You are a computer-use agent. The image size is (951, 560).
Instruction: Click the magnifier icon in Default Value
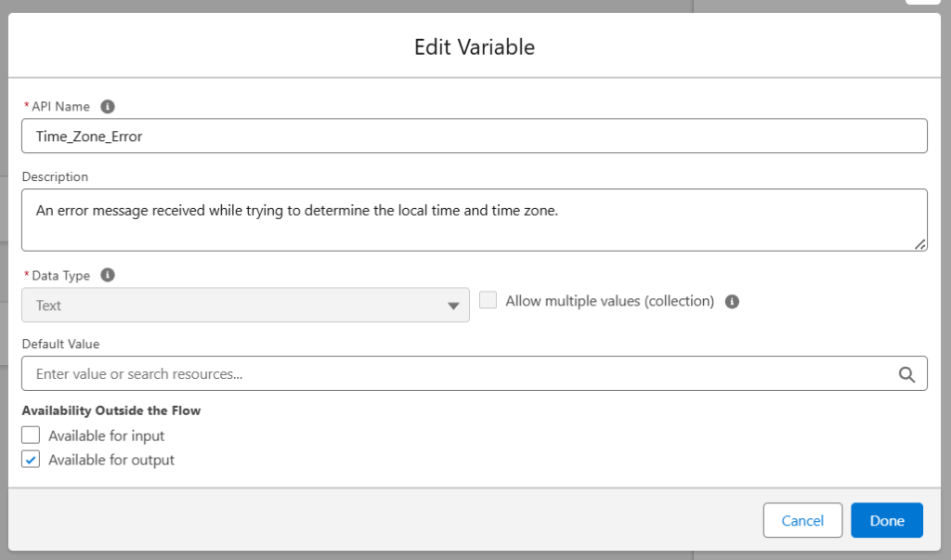pos(906,374)
